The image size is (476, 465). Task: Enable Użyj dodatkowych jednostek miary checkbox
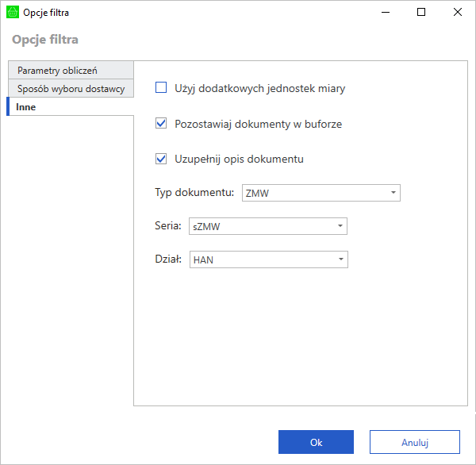161,87
